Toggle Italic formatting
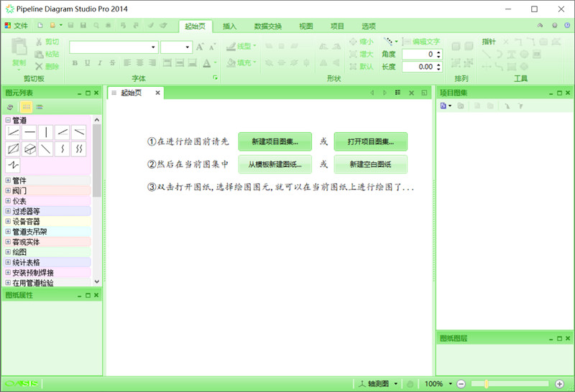Image resolution: width=575 pixels, height=392 pixels. point(100,63)
